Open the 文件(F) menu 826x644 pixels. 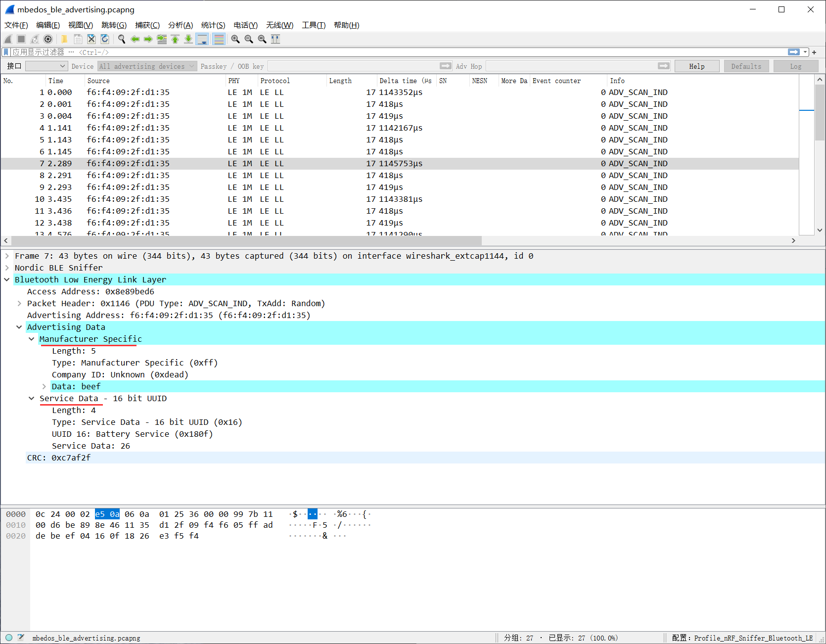16,25
